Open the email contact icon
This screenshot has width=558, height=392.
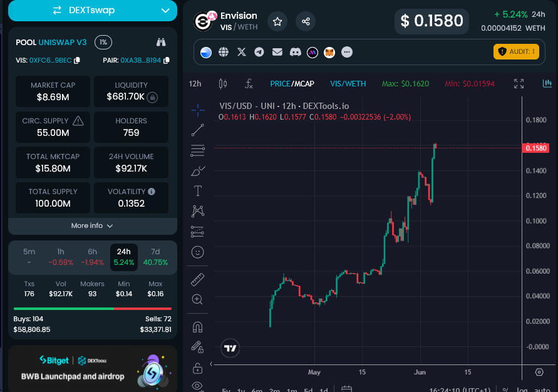coord(277,53)
